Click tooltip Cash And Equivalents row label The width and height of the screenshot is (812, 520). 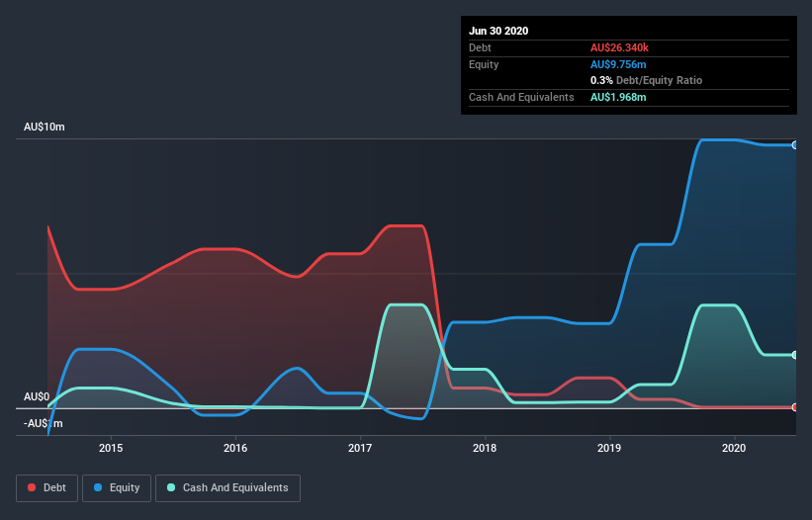click(521, 97)
